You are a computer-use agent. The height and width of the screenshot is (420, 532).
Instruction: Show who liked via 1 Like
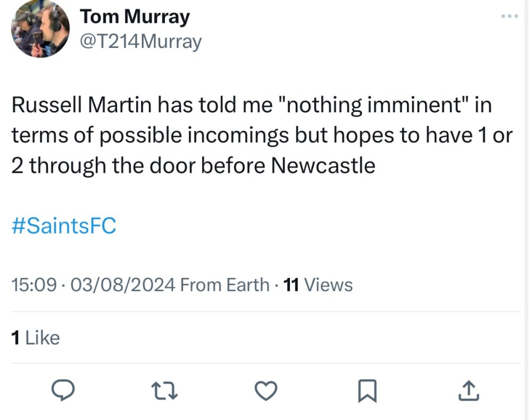[35, 337]
